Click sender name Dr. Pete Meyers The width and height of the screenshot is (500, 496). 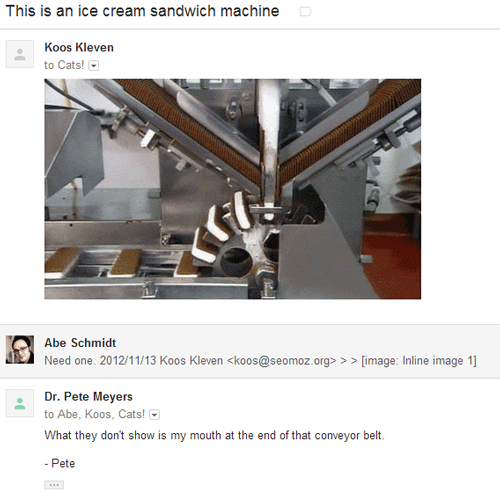(88, 396)
